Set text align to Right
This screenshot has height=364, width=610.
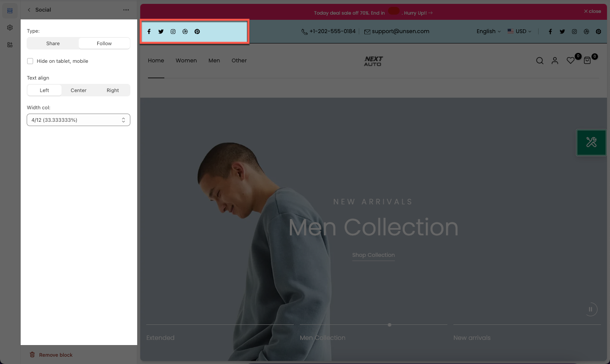[113, 90]
